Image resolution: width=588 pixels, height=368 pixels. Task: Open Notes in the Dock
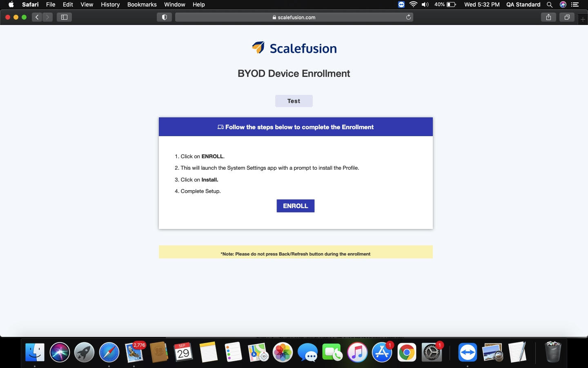(x=208, y=352)
